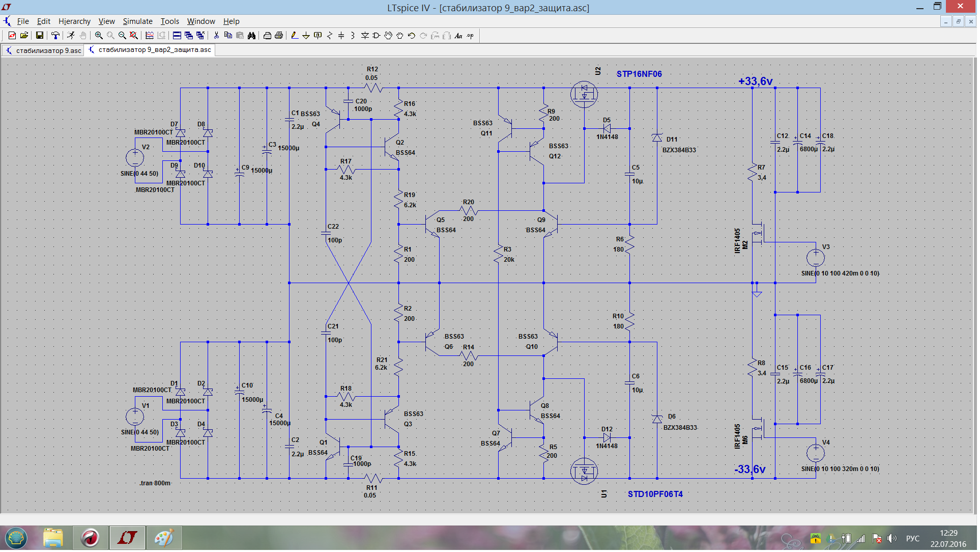Image resolution: width=980 pixels, height=552 pixels.
Task: Select the Draw Wire pencil tool
Action: click(x=295, y=36)
